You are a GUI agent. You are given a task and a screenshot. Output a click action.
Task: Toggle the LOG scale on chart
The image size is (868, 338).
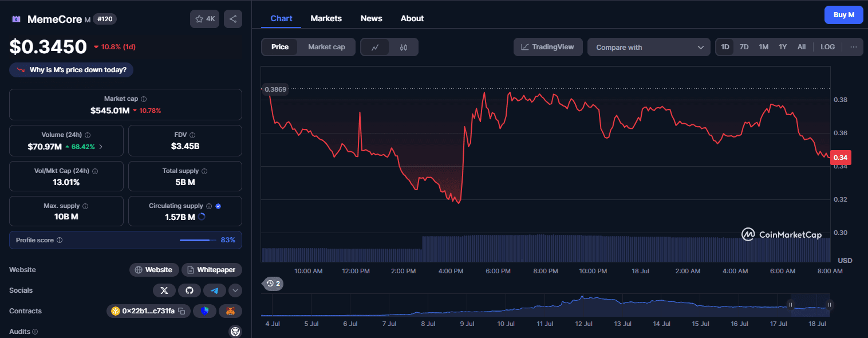pyautogui.click(x=827, y=47)
